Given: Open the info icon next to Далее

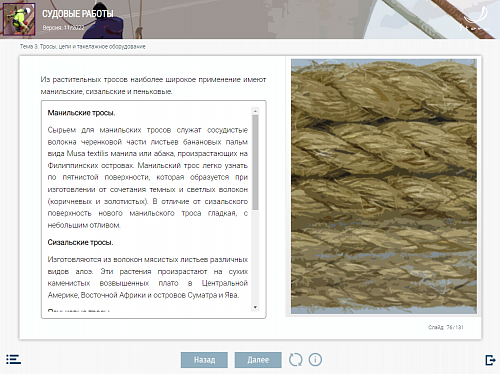Looking at the screenshot, I should tap(315, 360).
